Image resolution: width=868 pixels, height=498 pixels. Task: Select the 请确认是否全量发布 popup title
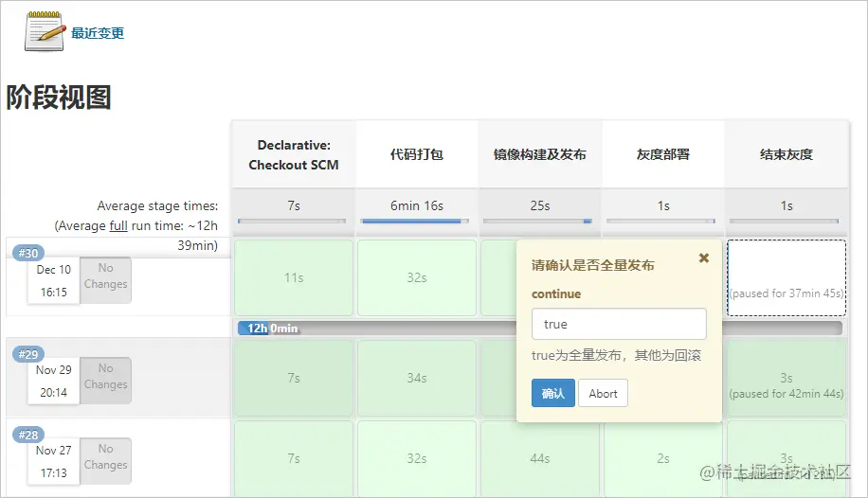[593, 266]
